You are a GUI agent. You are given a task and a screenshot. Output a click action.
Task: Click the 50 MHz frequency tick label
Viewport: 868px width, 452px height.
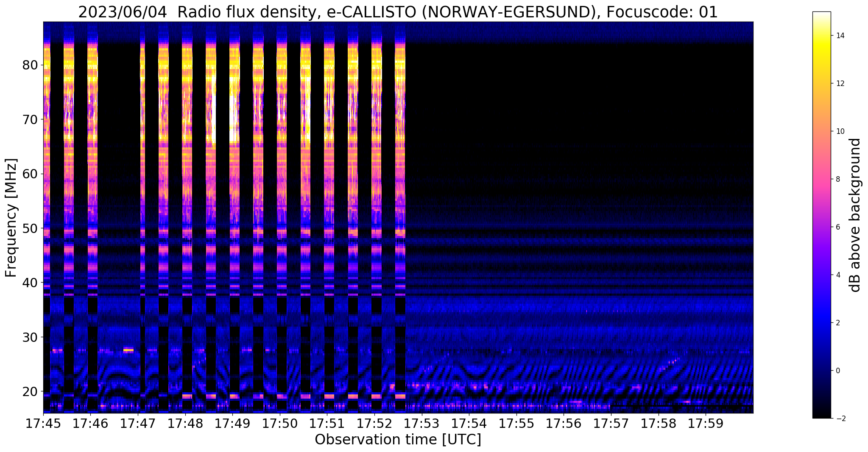point(31,228)
